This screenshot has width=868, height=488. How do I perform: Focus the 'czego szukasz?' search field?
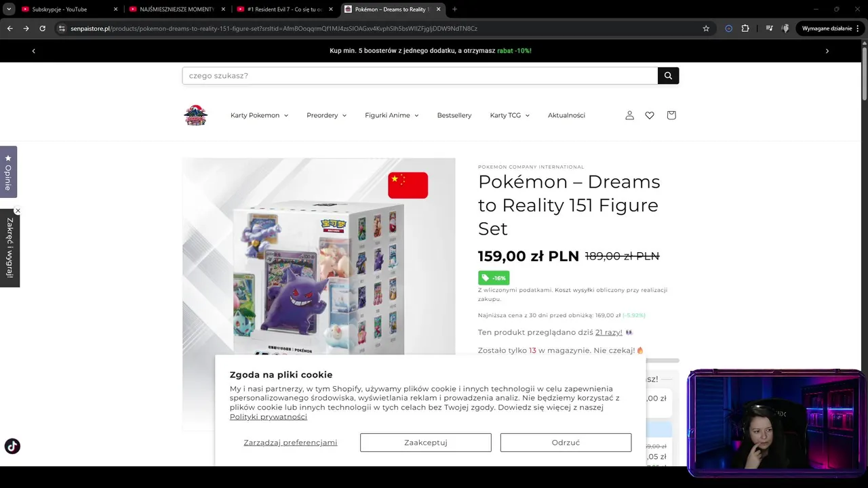[x=420, y=76]
